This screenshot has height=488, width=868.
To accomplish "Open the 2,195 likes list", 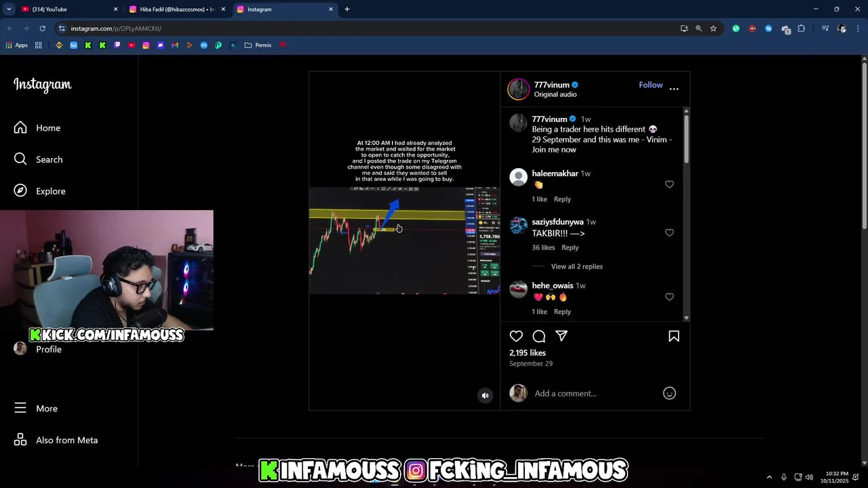I will pyautogui.click(x=528, y=353).
